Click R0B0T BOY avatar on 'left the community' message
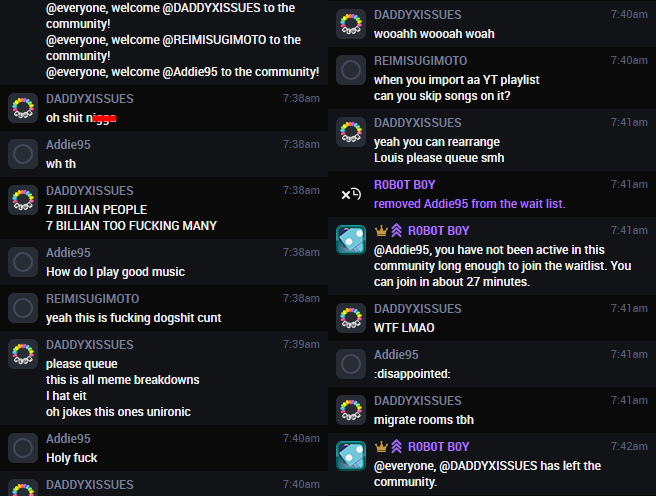The image size is (656, 496). click(351, 456)
